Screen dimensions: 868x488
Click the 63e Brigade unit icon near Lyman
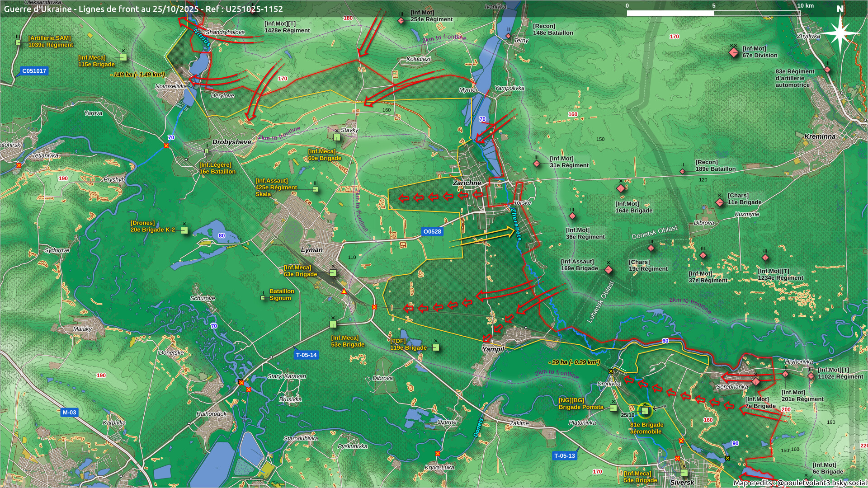click(x=333, y=272)
